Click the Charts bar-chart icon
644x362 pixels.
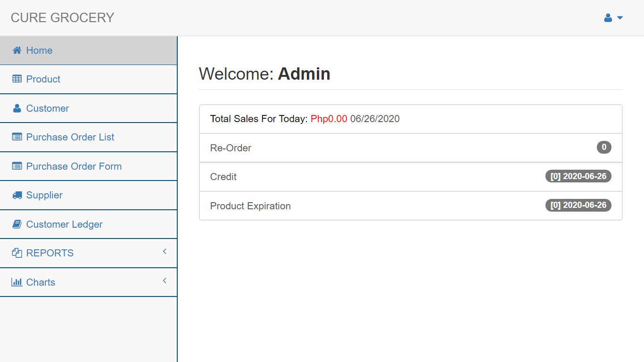click(17, 282)
